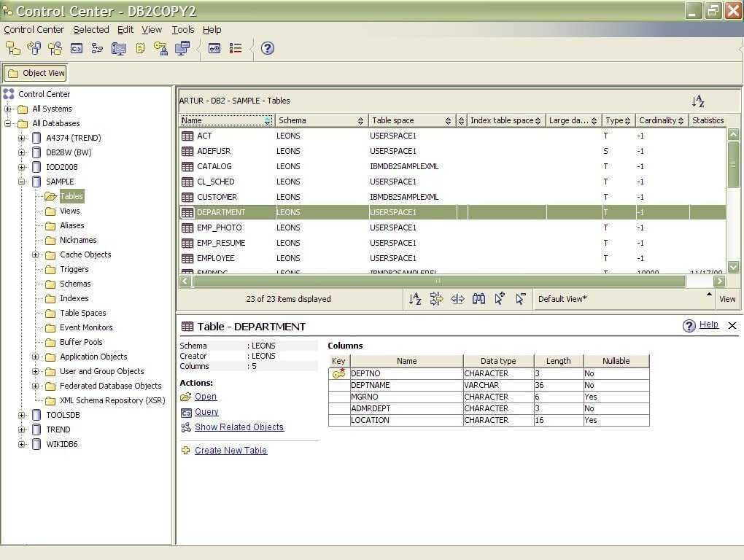Click the table list scroll-right arrow
Viewport: 744px width, 560px height.
720,281
